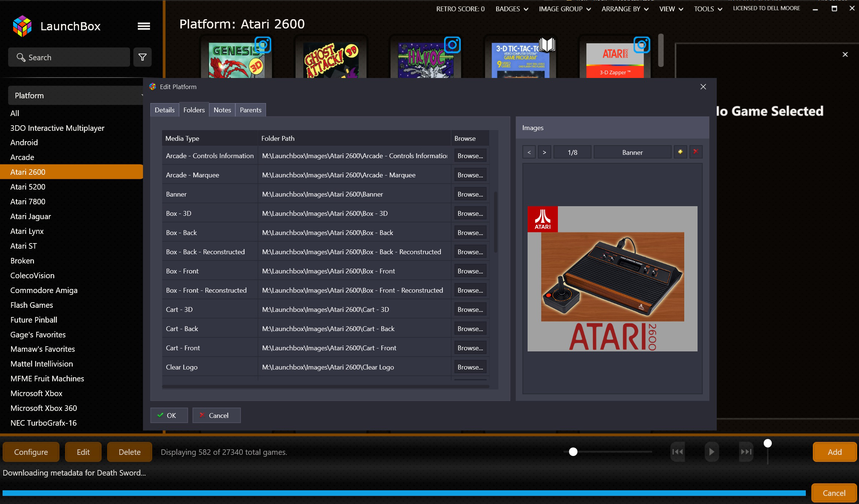
Task: Click the magnifying glass search icon
Action: (x=21, y=57)
